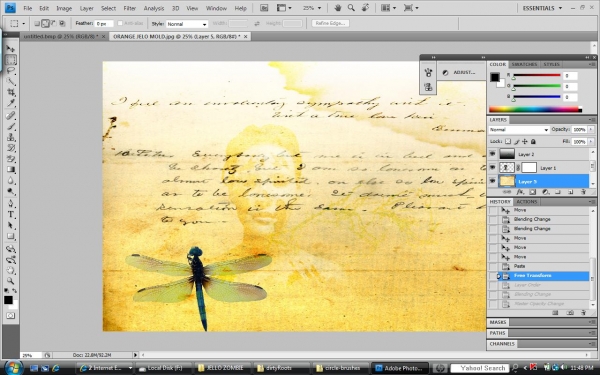Select the Lasso tool
The width and height of the screenshot is (600, 375).
(x=11, y=70)
